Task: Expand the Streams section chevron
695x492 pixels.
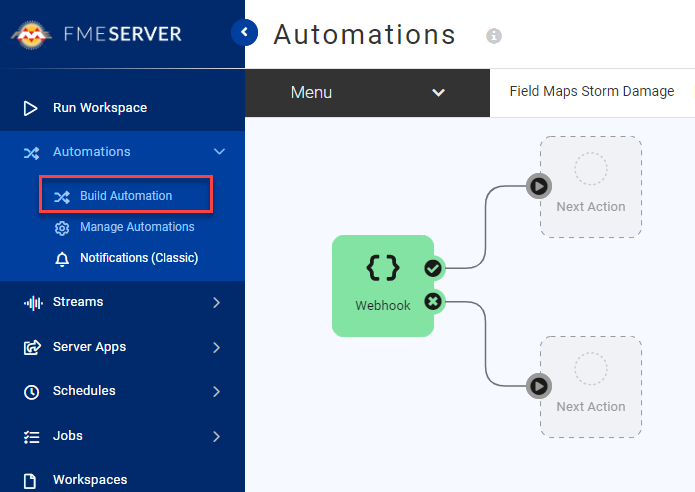Action: coord(217,302)
